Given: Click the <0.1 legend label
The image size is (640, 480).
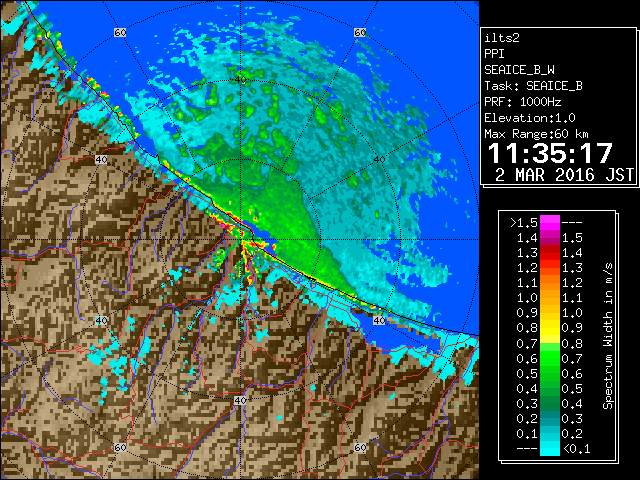Looking at the screenshot, I should 576,449.
